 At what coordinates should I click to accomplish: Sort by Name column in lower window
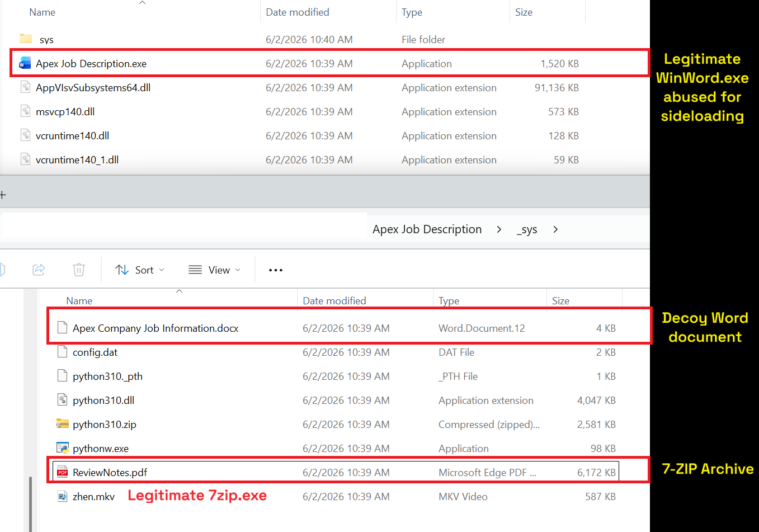pyautogui.click(x=79, y=300)
